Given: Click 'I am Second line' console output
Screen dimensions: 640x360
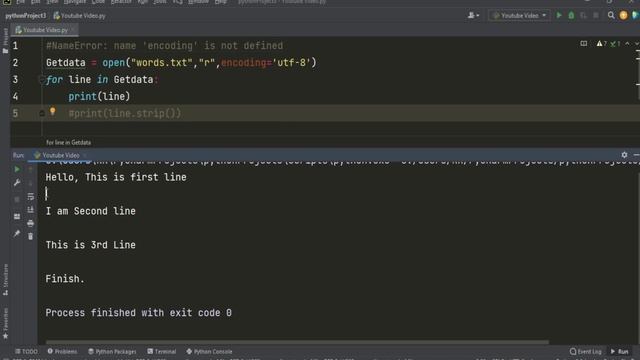Looking at the screenshot, I should pyautogui.click(x=91, y=211).
